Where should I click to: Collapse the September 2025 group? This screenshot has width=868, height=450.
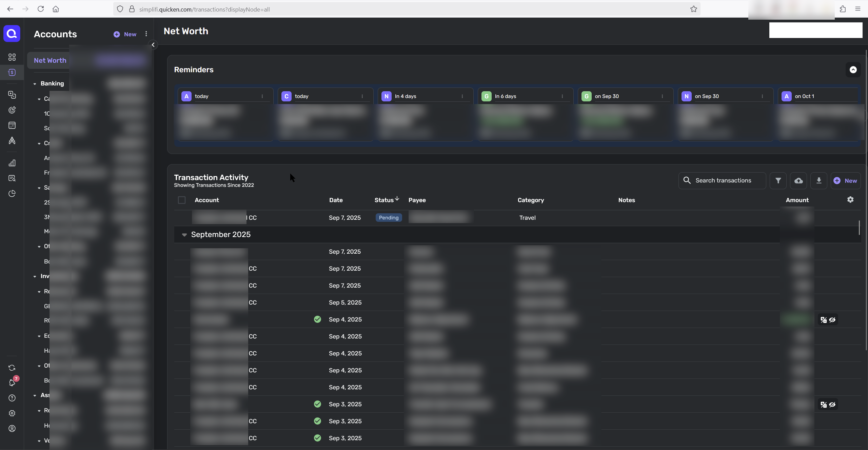coord(184,235)
